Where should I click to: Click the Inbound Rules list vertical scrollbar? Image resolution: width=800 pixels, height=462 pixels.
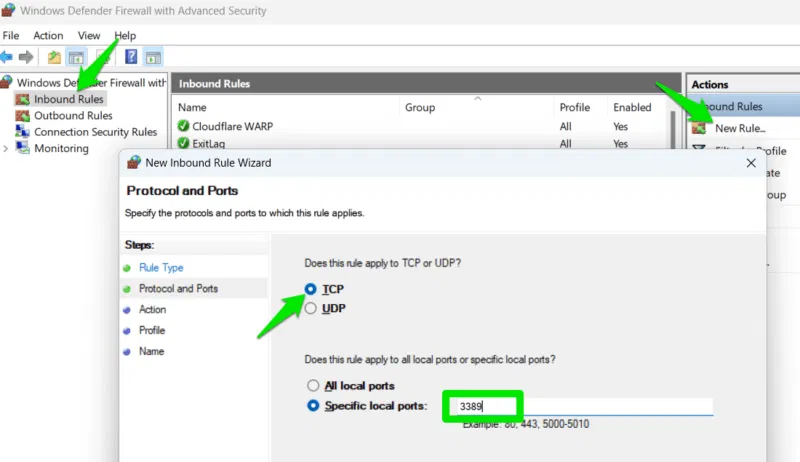pos(673,130)
